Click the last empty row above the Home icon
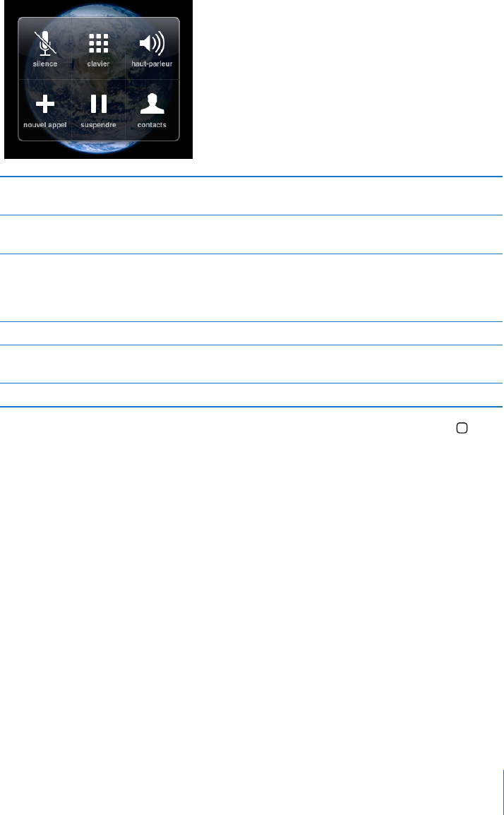The height and width of the screenshot is (815, 504). click(x=251, y=395)
